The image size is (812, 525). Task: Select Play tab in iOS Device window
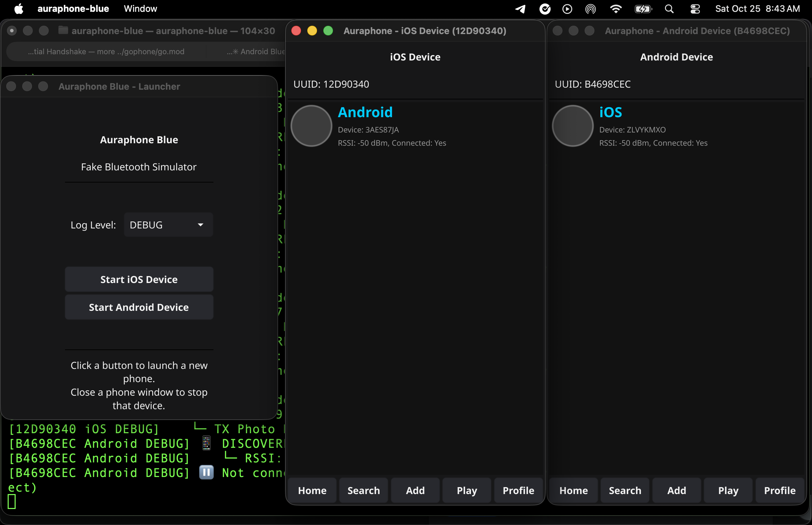click(466, 490)
